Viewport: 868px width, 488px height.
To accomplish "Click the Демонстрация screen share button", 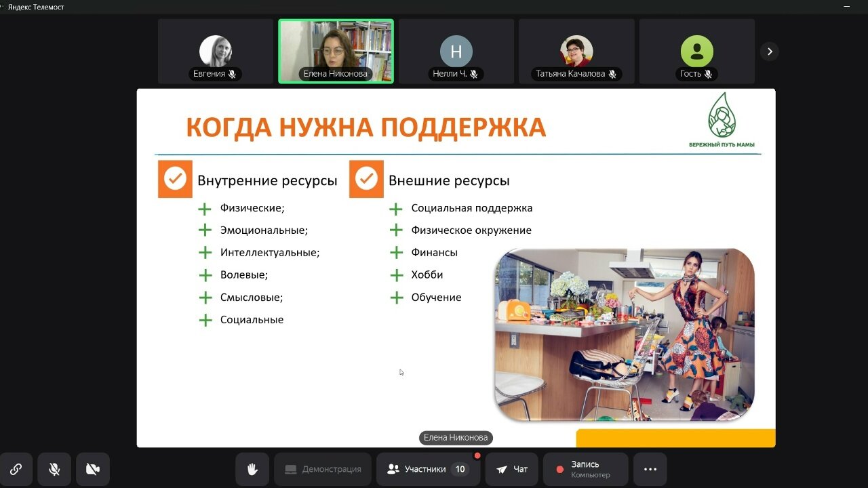I will pos(322,469).
